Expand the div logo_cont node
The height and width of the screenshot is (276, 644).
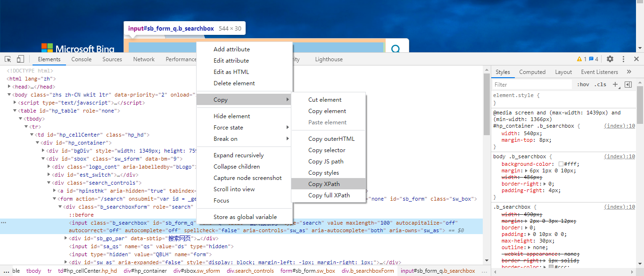pyautogui.click(x=49, y=167)
